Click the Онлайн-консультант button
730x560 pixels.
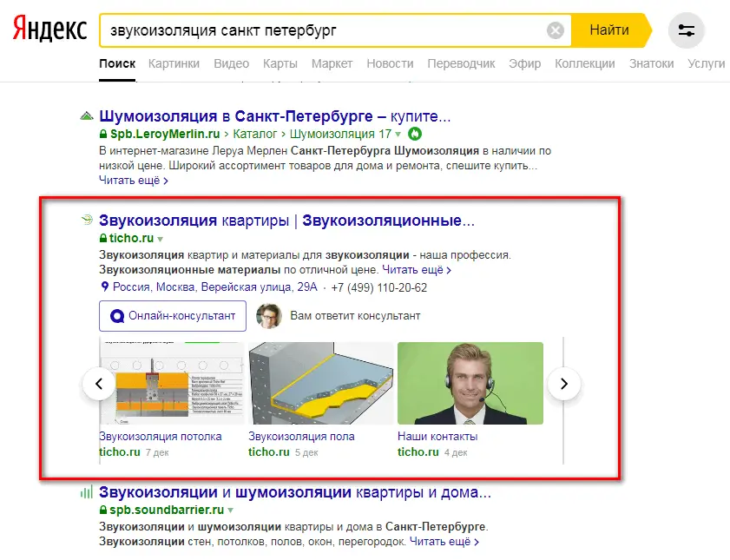(173, 316)
